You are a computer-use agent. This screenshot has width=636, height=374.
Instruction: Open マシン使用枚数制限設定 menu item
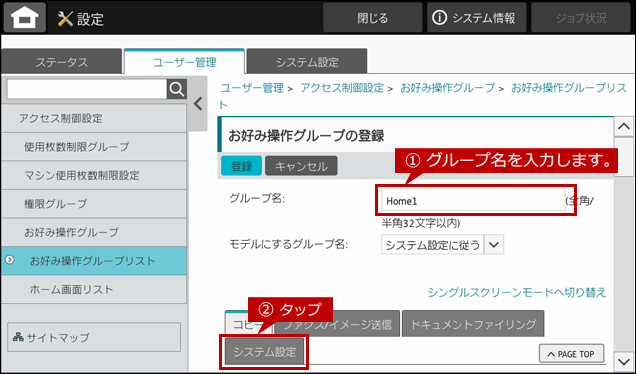(94, 175)
